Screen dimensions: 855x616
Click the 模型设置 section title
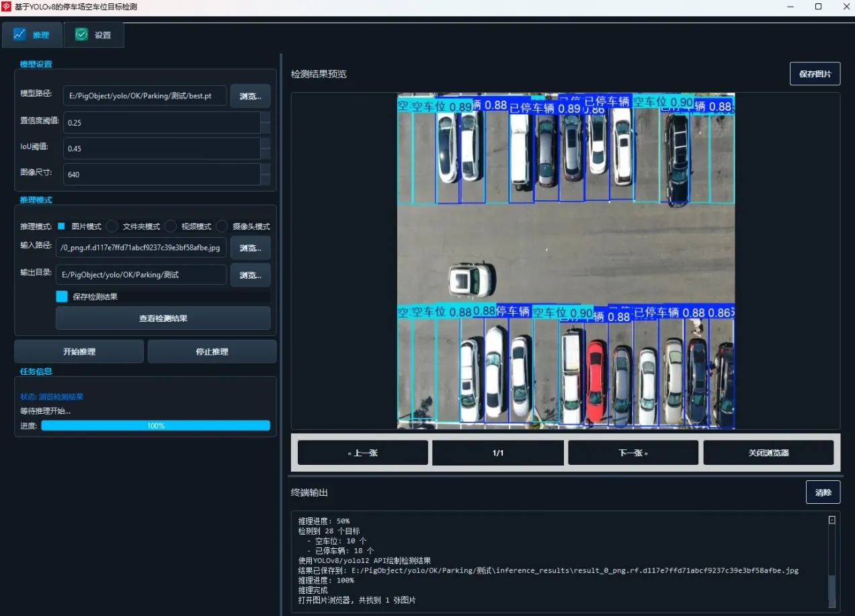(36, 64)
